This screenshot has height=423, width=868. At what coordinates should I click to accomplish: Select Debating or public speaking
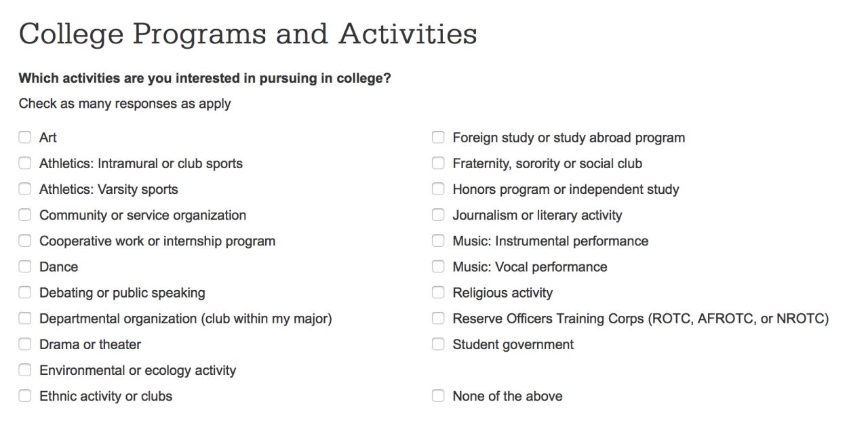pyautogui.click(x=25, y=292)
